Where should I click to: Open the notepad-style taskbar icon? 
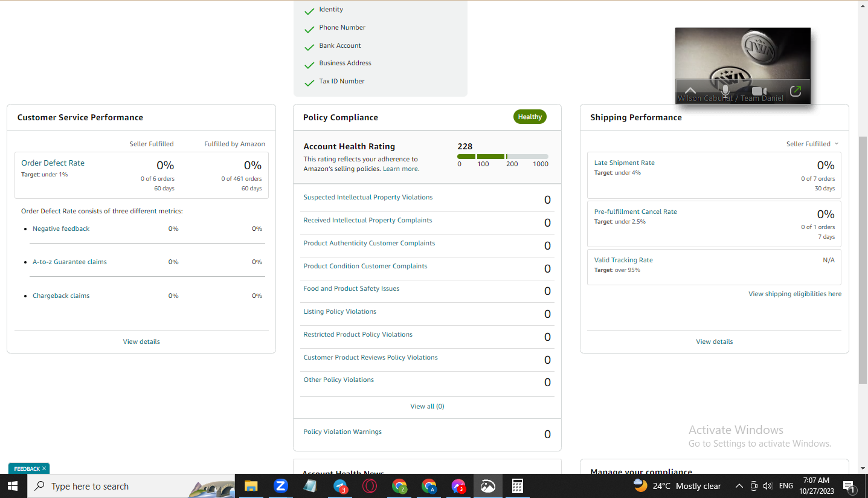point(310,486)
